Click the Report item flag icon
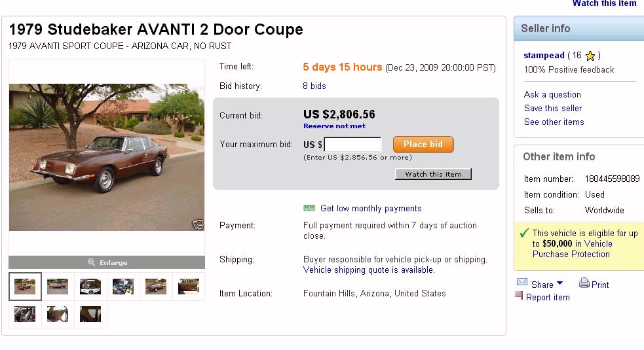The width and height of the screenshot is (644, 350). [x=520, y=296]
